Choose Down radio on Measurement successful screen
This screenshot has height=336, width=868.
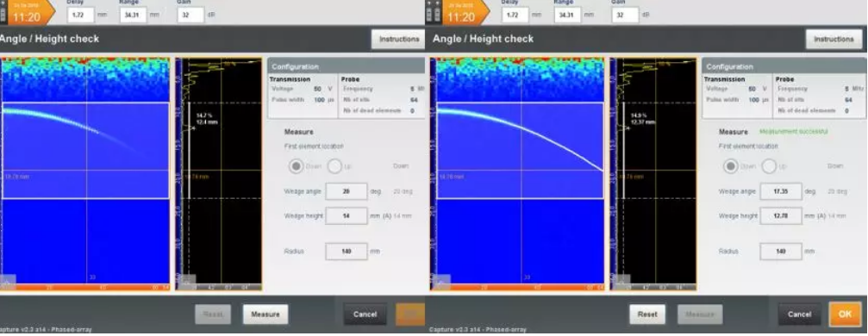click(x=731, y=166)
